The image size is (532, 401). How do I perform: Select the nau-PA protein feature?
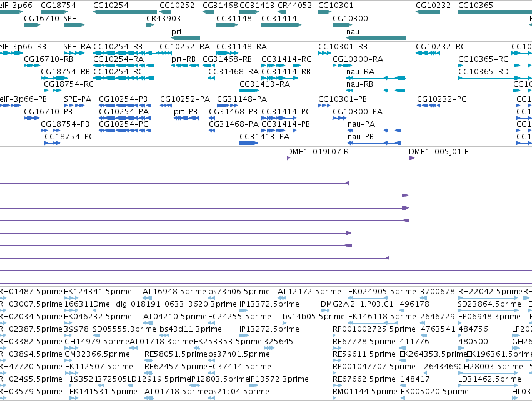374,131
